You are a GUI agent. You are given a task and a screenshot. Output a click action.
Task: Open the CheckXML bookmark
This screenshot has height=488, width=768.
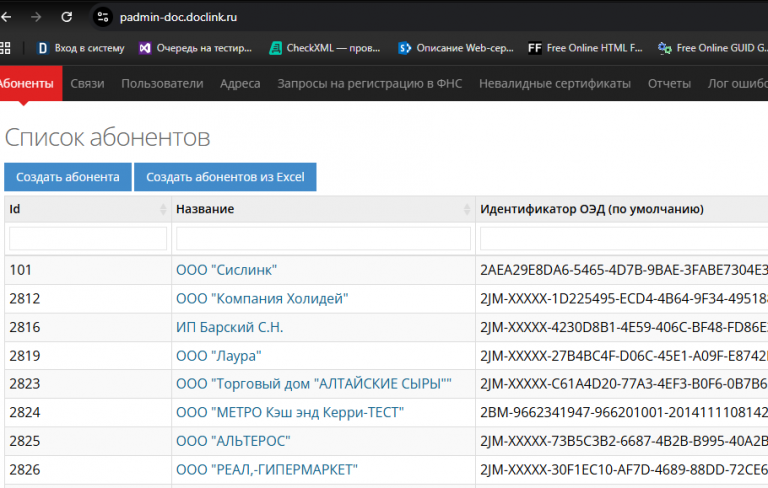coord(325,48)
